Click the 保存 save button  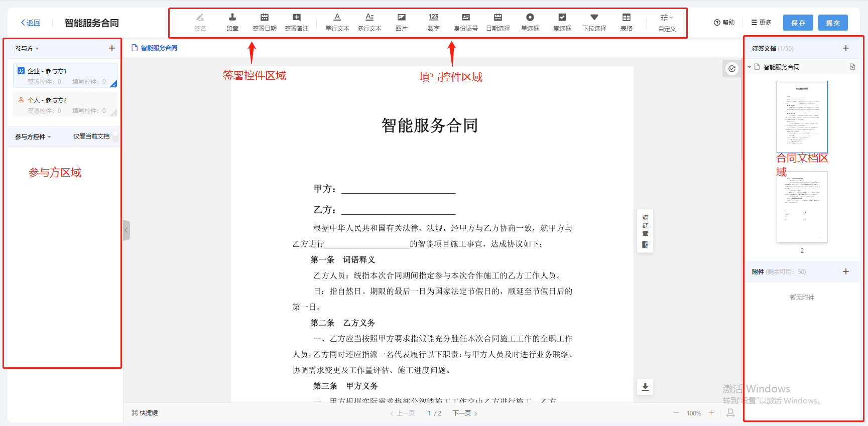[798, 23]
